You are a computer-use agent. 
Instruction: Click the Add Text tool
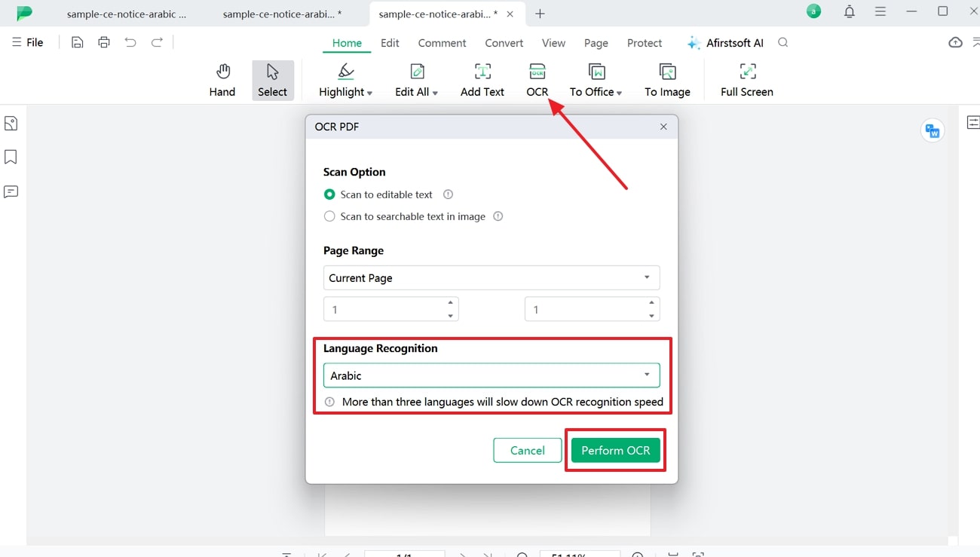pos(482,81)
